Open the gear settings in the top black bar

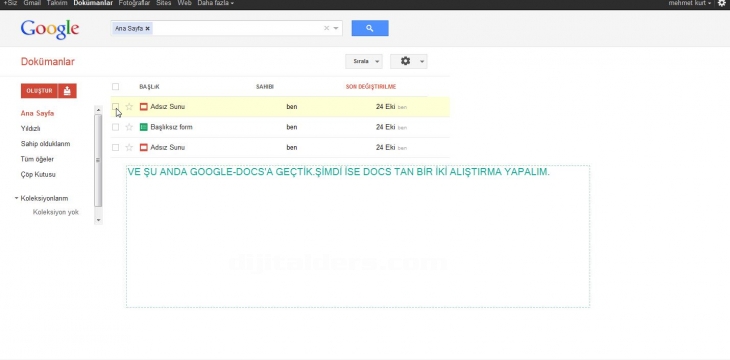[722, 3]
